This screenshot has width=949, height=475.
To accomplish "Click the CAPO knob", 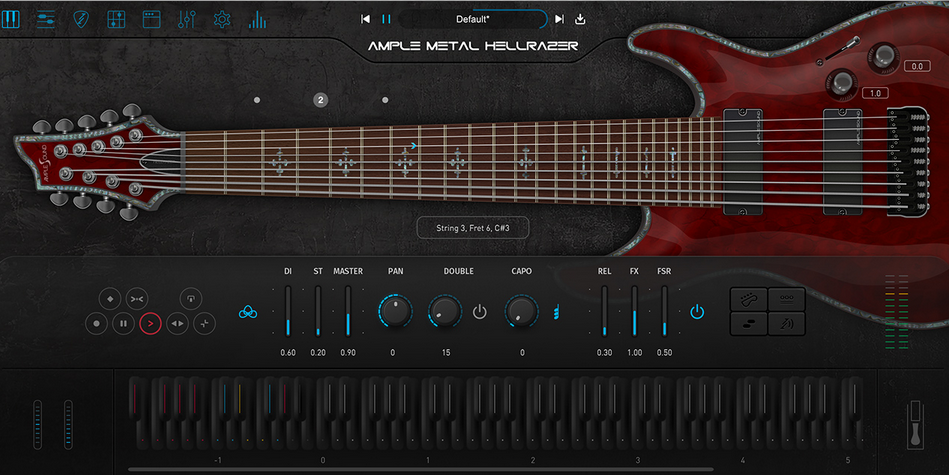I will (521, 312).
